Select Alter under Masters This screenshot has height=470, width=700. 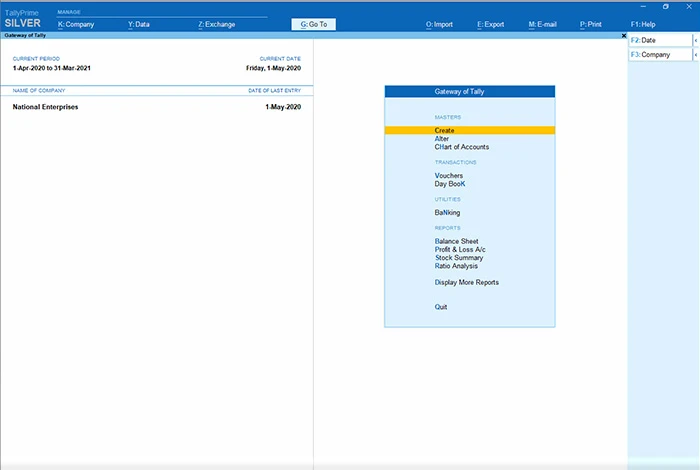(x=442, y=139)
